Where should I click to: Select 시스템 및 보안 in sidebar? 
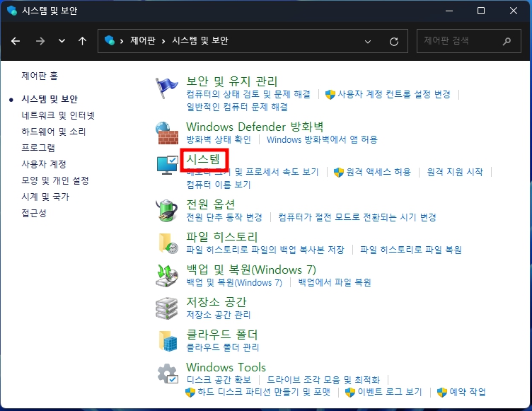pos(50,99)
